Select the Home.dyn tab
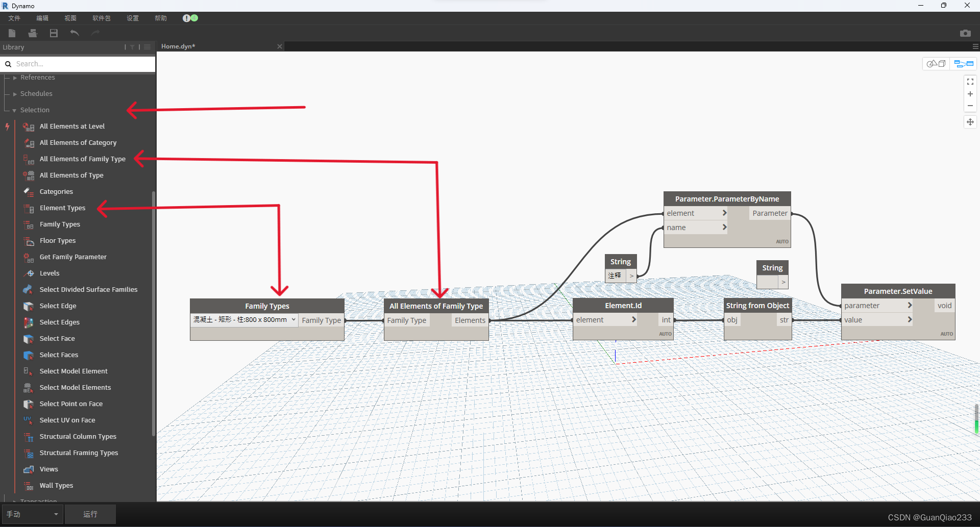Viewport: 980px width, 527px height. point(178,46)
